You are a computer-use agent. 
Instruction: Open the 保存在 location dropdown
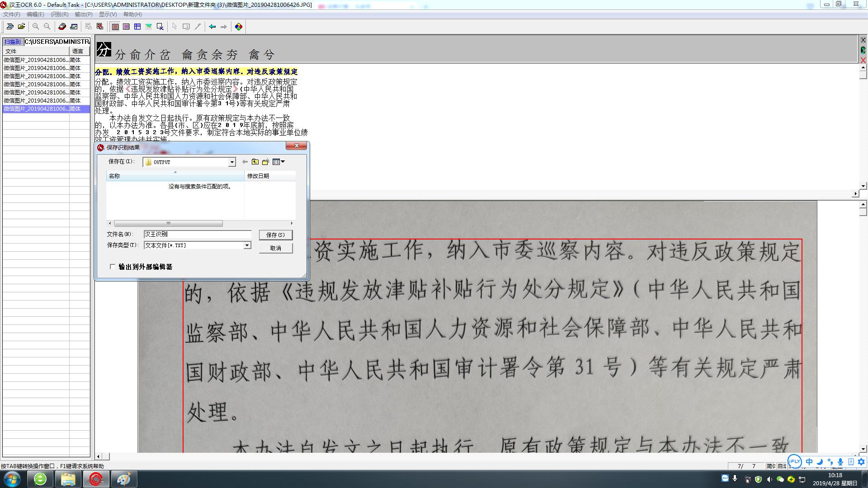coord(231,162)
